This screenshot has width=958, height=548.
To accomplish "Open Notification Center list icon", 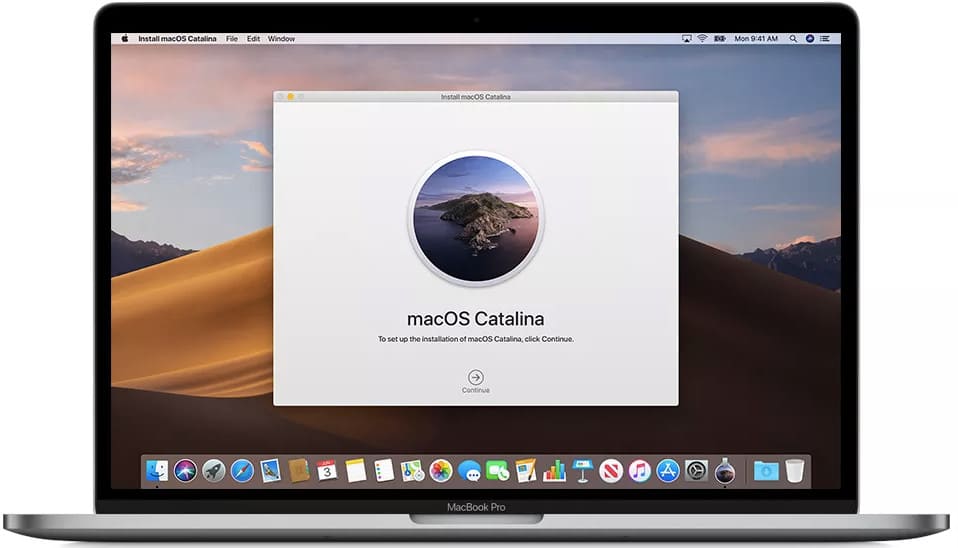I will point(825,38).
